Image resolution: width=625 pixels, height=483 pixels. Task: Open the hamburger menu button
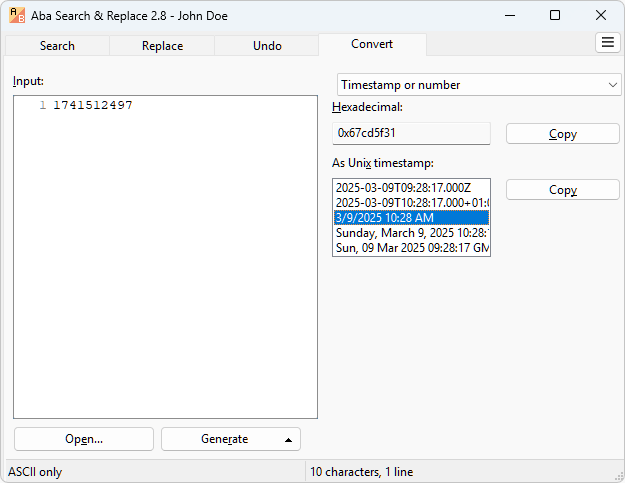607,42
